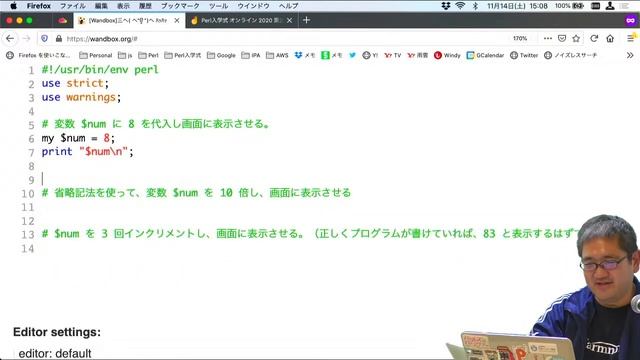This screenshot has width=640, height=360.
Task: Open the IPA bookmarks folder
Action: (251, 55)
